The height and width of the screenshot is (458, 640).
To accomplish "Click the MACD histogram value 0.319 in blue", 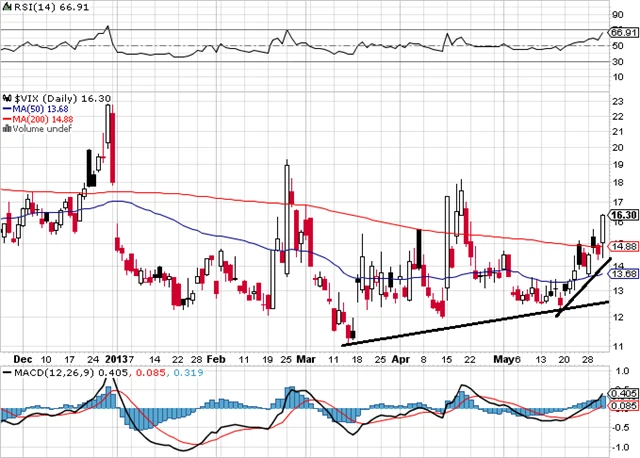I will tap(188, 373).
